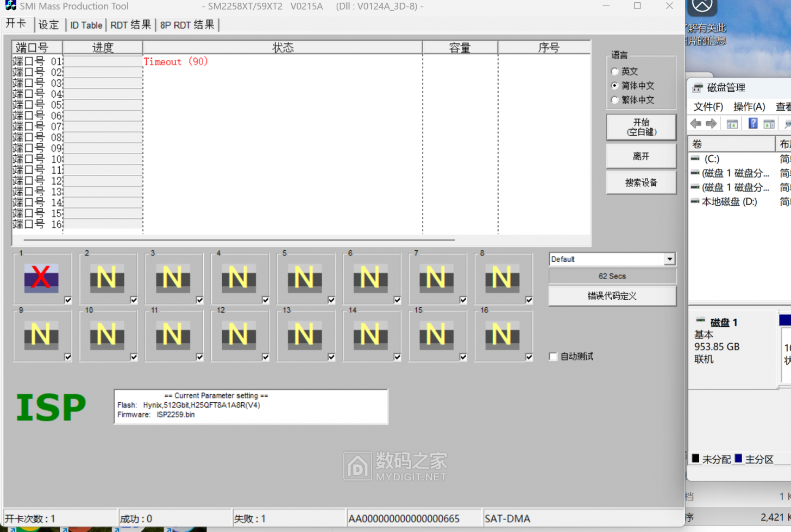791x532 pixels.
Task: Click 端口号 12 row label
Action: tap(37, 181)
